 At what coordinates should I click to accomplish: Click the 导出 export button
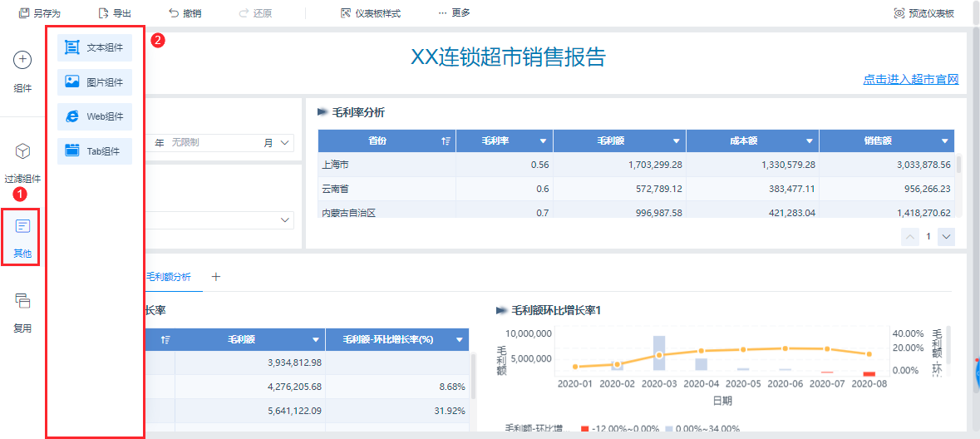pos(115,13)
